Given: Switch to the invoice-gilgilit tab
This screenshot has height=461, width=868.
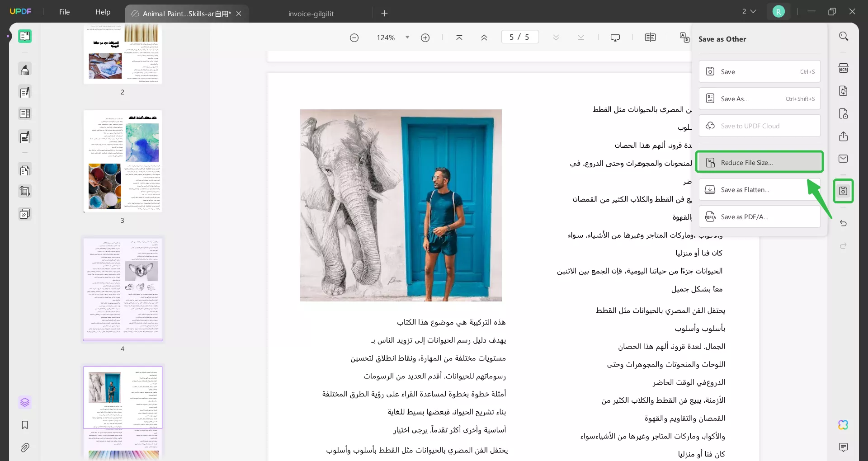Looking at the screenshot, I should [x=311, y=14].
